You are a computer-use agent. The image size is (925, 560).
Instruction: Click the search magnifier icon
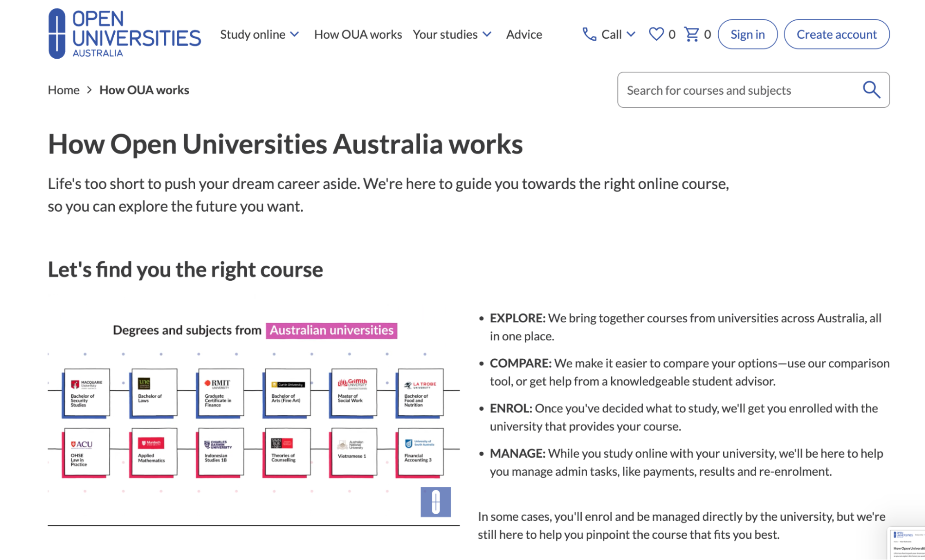click(x=871, y=90)
